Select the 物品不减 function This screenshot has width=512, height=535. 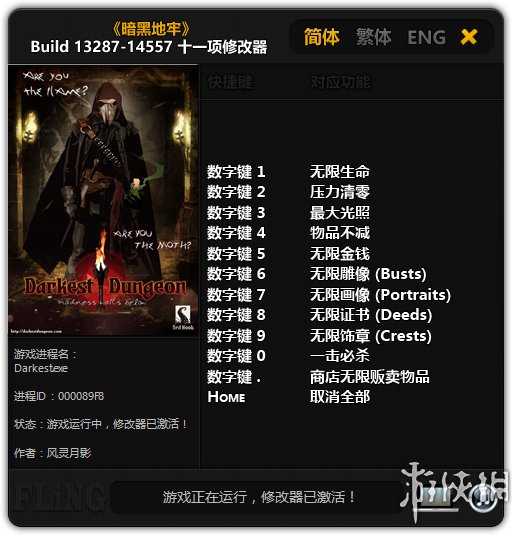point(340,233)
